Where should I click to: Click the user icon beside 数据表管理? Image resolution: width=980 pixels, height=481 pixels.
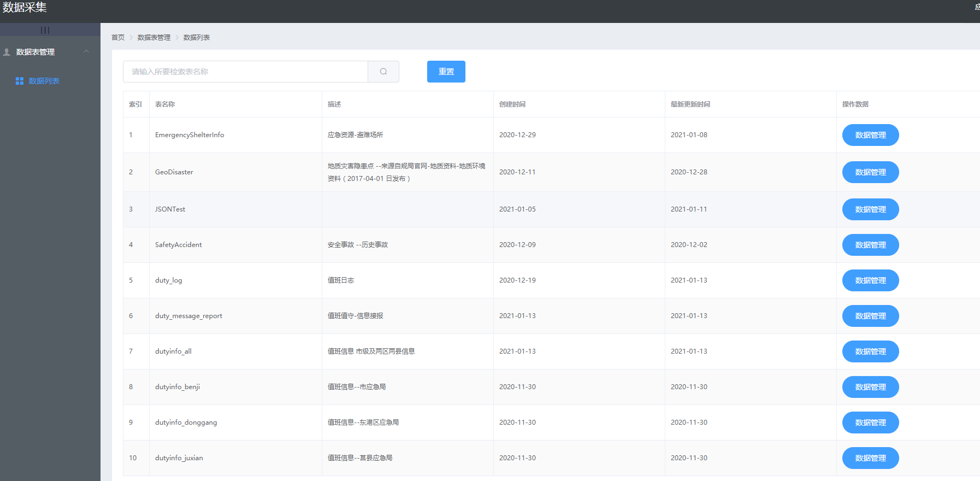coord(7,52)
